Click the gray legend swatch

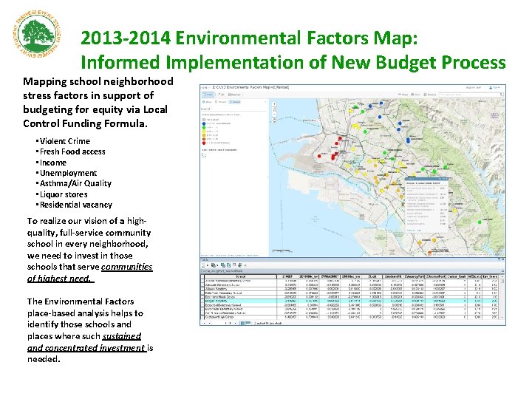pos(204,120)
